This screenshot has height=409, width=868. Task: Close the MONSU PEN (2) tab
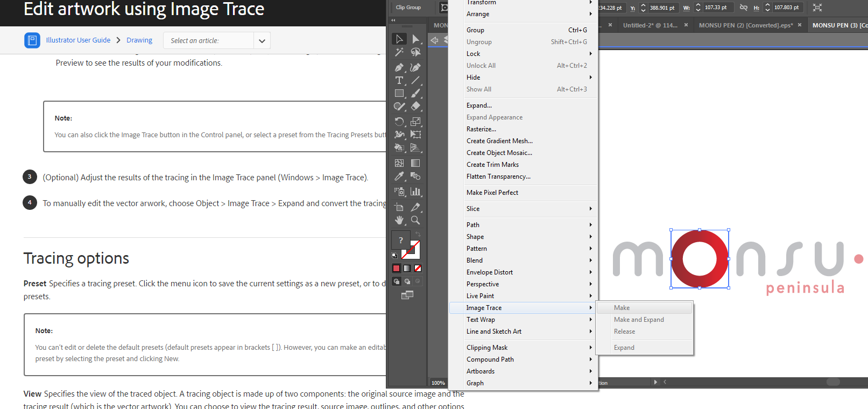pos(800,25)
